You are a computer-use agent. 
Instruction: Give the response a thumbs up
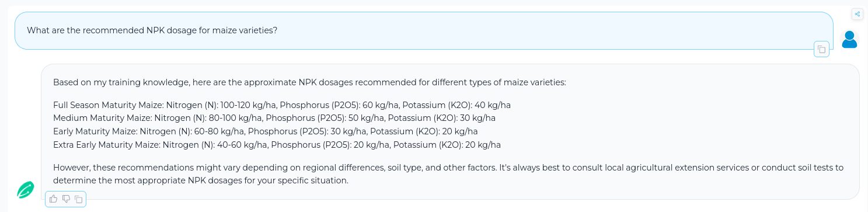click(x=54, y=199)
